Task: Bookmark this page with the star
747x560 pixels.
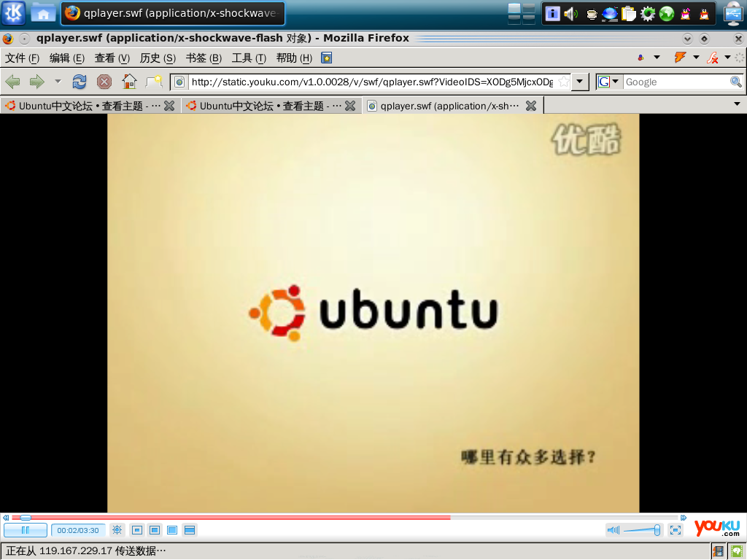Action: [564, 82]
